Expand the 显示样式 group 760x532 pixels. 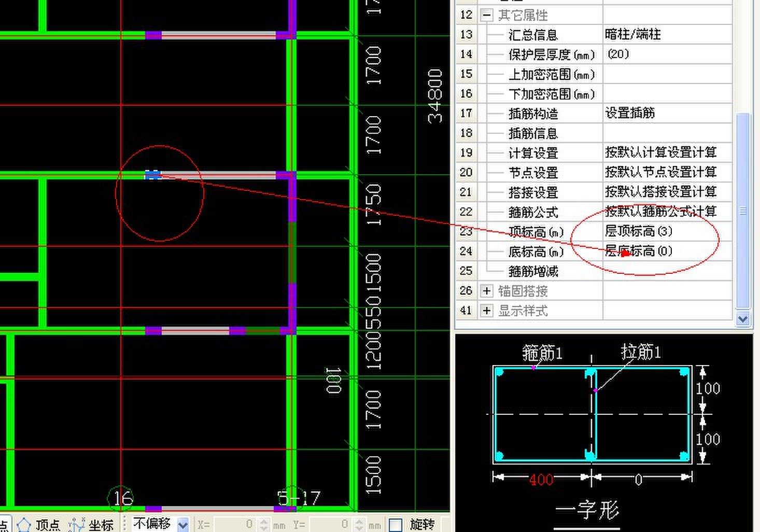pos(486,311)
